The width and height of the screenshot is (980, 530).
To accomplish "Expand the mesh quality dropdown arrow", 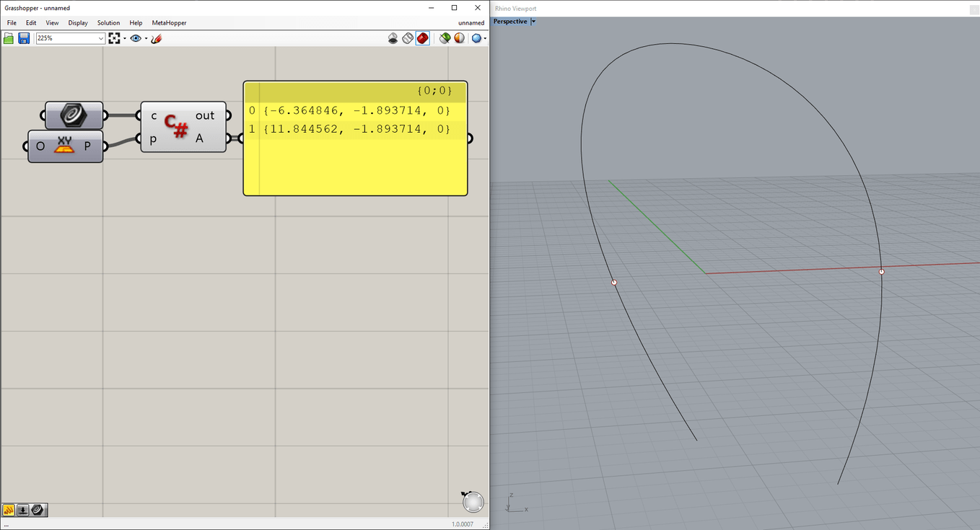I will (485, 37).
